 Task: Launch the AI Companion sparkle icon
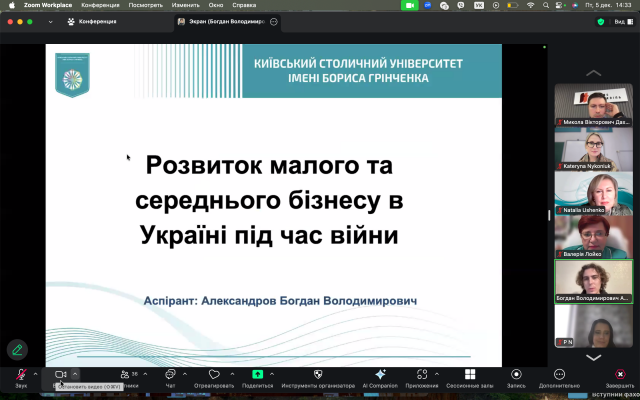[x=380, y=375]
